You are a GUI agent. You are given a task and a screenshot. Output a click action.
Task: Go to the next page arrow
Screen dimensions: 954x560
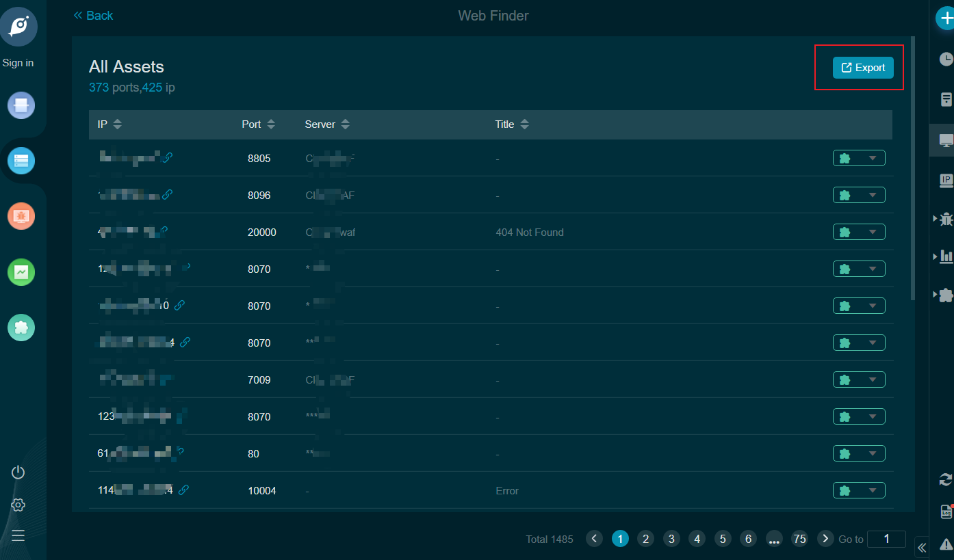coord(825,539)
